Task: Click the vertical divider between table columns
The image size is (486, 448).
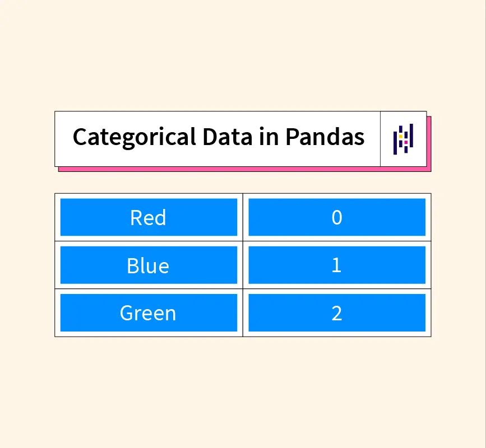Action: point(243,265)
